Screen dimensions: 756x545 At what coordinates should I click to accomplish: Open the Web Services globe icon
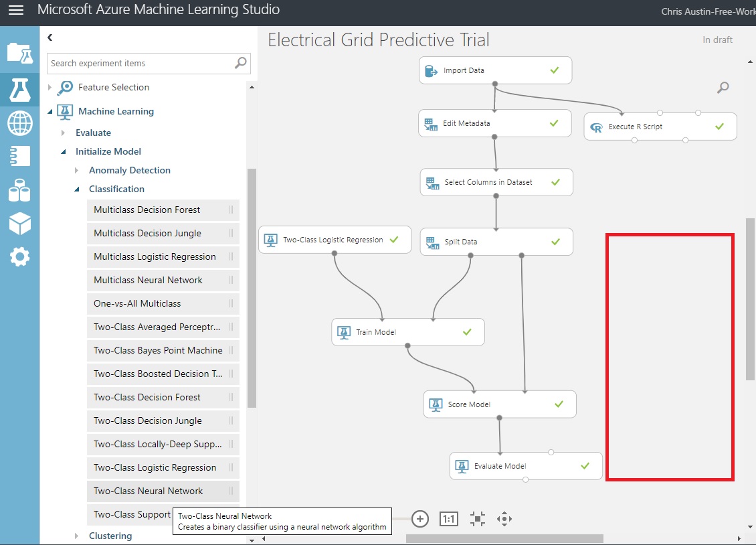(x=20, y=123)
